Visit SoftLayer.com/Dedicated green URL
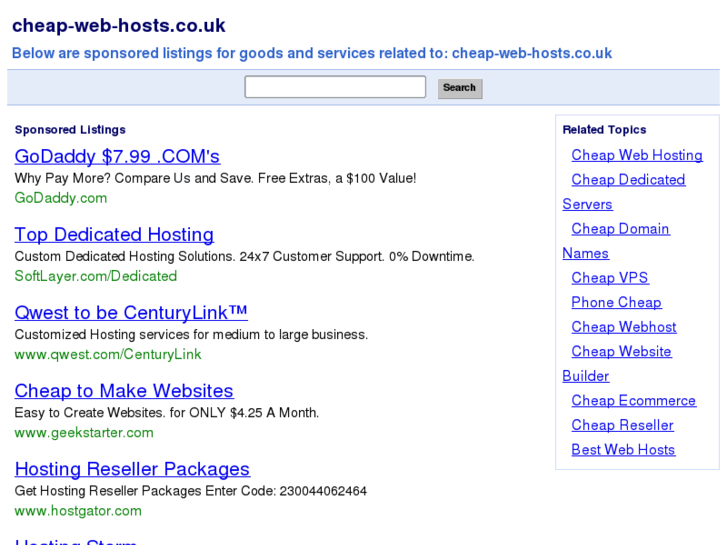 [x=96, y=276]
